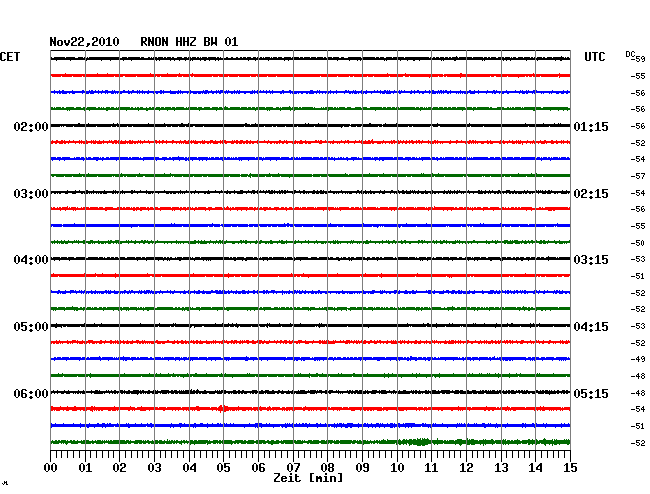650x494 pixels.
Task: Click the 03:15 UTC time label
Action: click(591, 260)
